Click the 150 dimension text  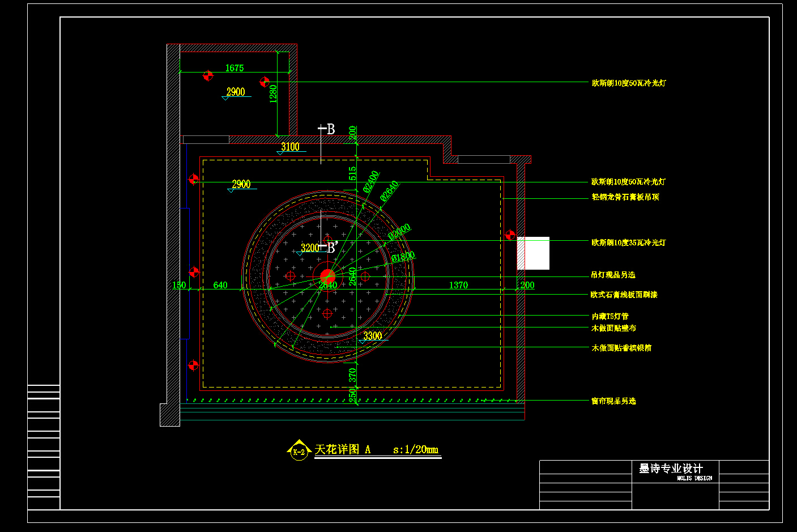pos(179,285)
